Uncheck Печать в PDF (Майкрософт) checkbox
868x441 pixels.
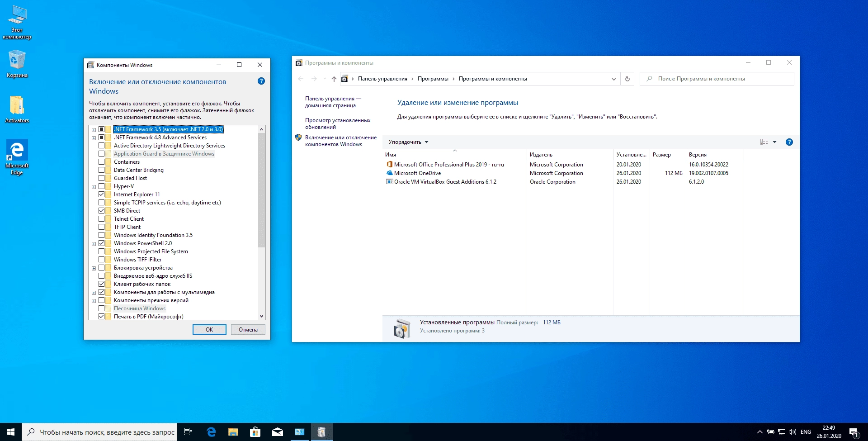[102, 317]
